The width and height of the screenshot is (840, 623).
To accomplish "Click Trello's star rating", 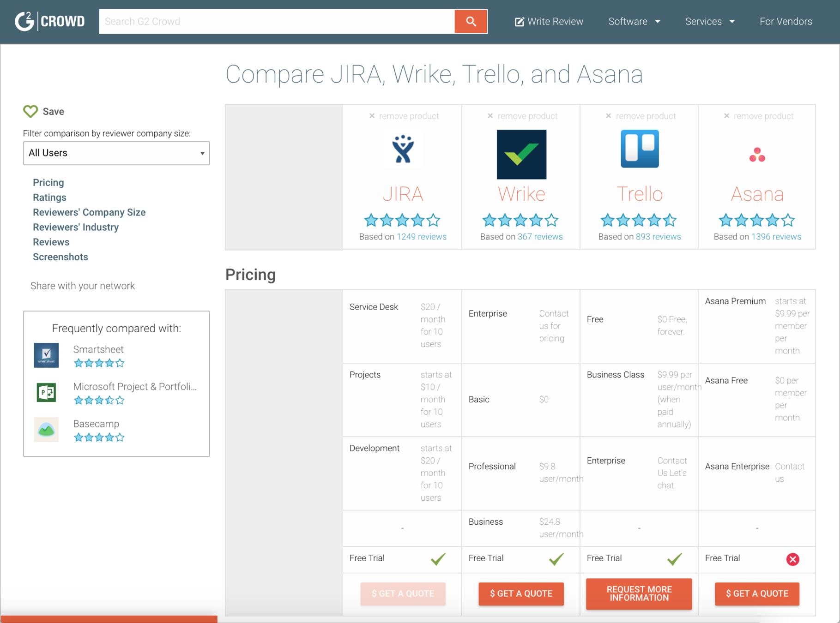I will coord(639,220).
